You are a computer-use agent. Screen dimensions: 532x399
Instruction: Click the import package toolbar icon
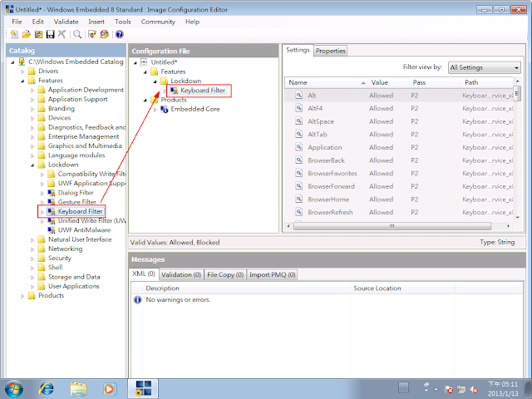pyautogui.click(x=39, y=34)
